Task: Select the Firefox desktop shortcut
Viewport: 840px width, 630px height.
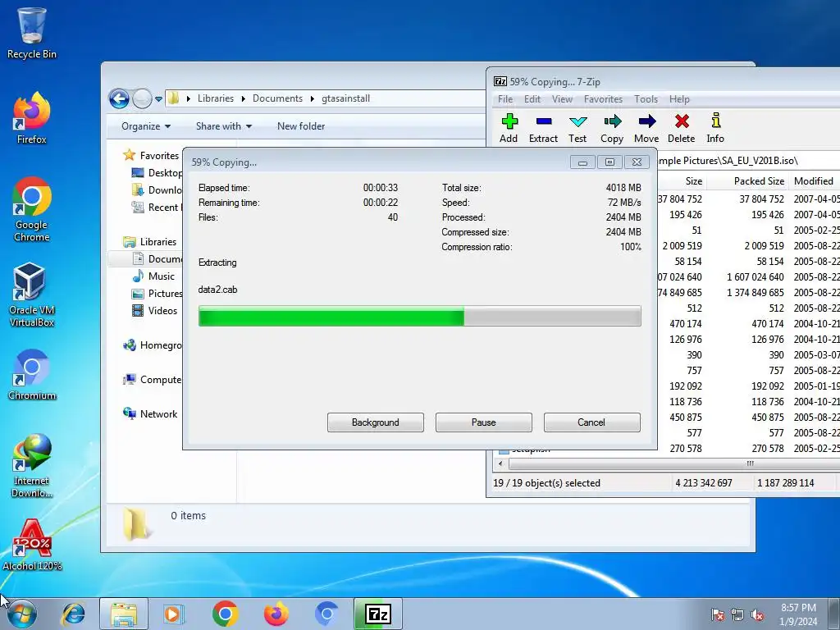Action: [x=32, y=118]
